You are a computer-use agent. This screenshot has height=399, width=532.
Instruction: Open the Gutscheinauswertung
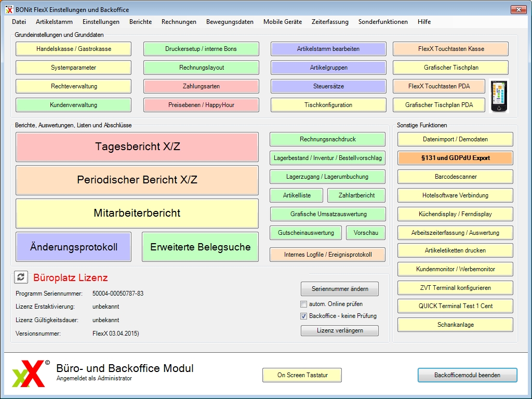305,233
